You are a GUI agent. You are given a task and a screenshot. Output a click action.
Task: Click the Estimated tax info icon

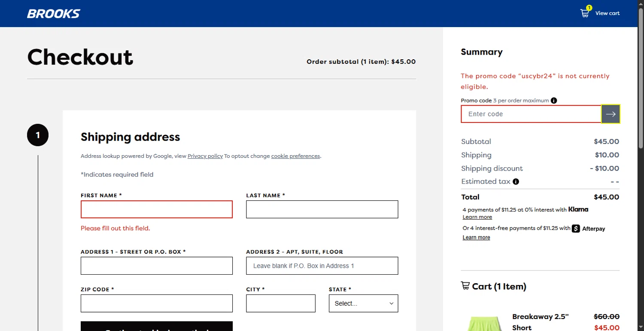(516, 181)
